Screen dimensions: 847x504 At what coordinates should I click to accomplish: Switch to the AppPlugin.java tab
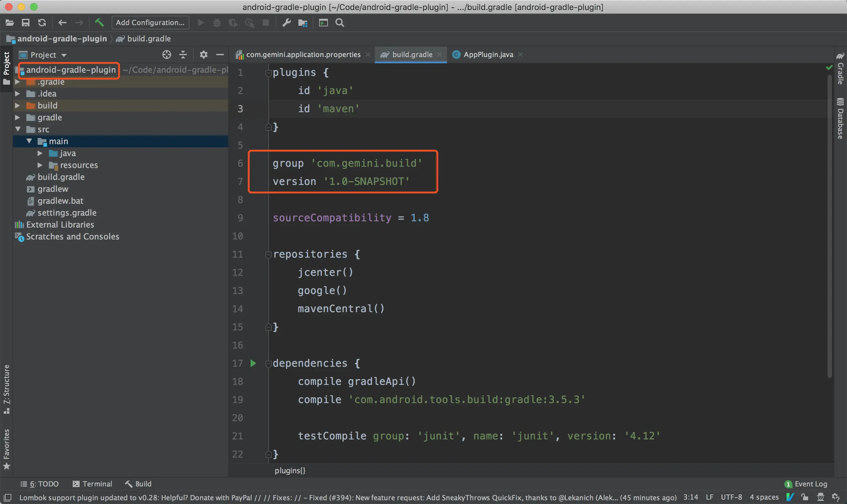tap(488, 55)
